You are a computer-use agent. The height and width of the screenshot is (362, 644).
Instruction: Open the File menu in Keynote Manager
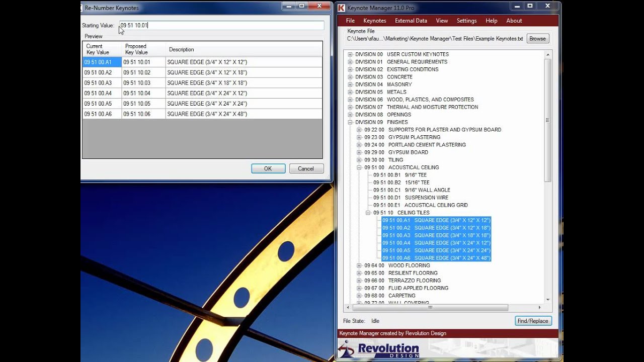click(350, 21)
